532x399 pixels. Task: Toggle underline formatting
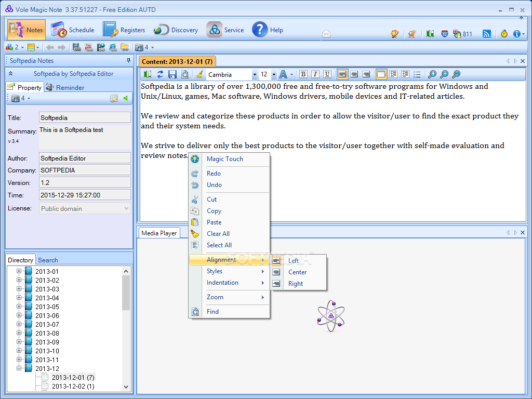coord(327,74)
